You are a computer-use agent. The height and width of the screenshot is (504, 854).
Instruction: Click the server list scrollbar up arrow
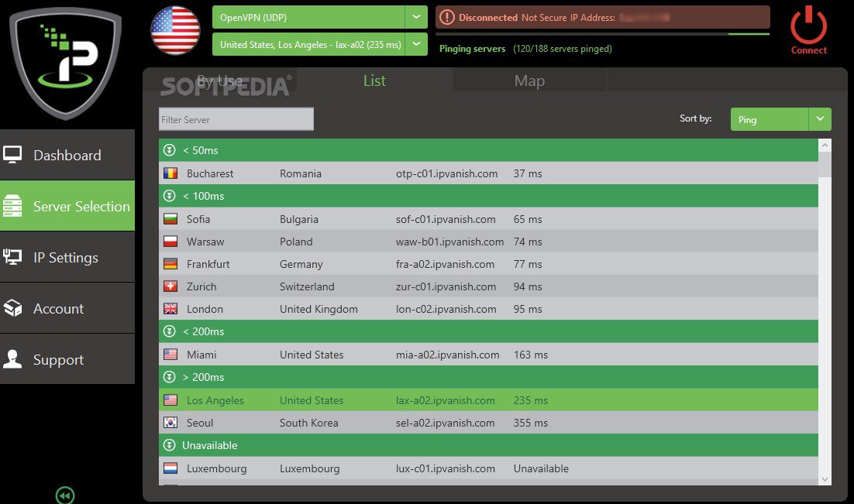point(825,146)
